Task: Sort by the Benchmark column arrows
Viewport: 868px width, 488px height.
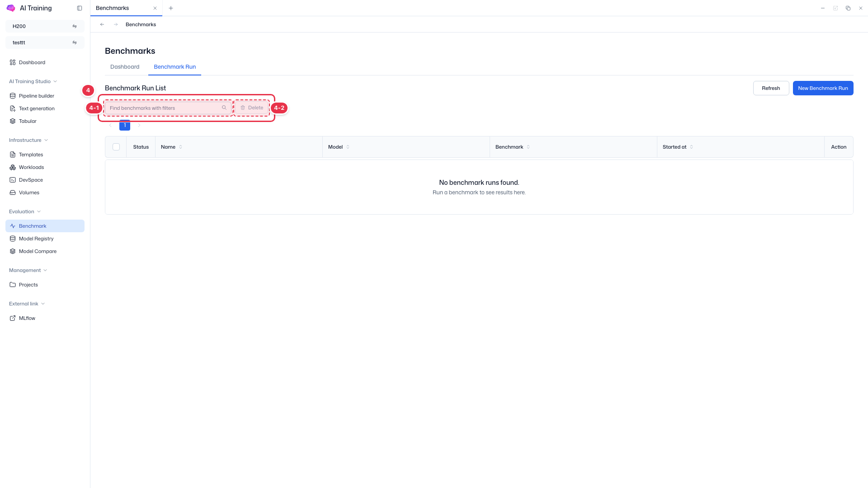Action: (x=528, y=147)
